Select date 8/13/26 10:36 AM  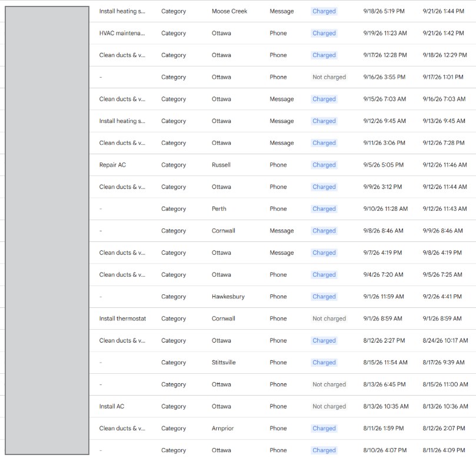click(x=445, y=406)
